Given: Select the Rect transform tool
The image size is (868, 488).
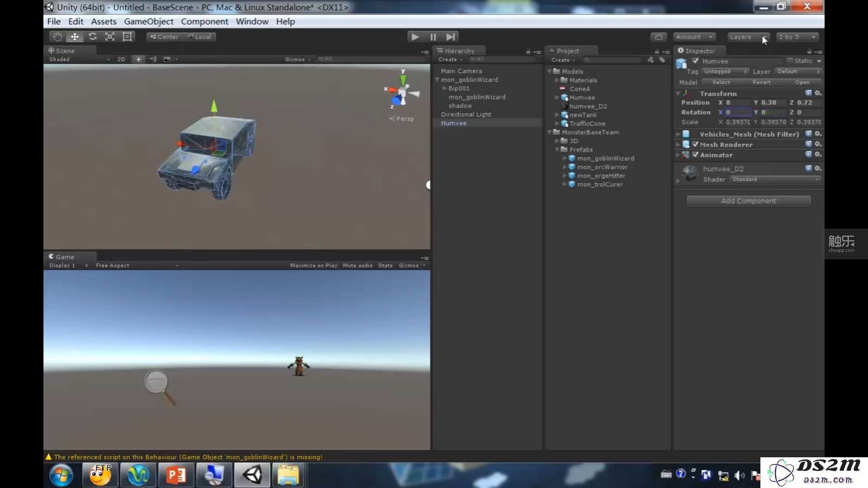Looking at the screenshot, I should (x=127, y=37).
